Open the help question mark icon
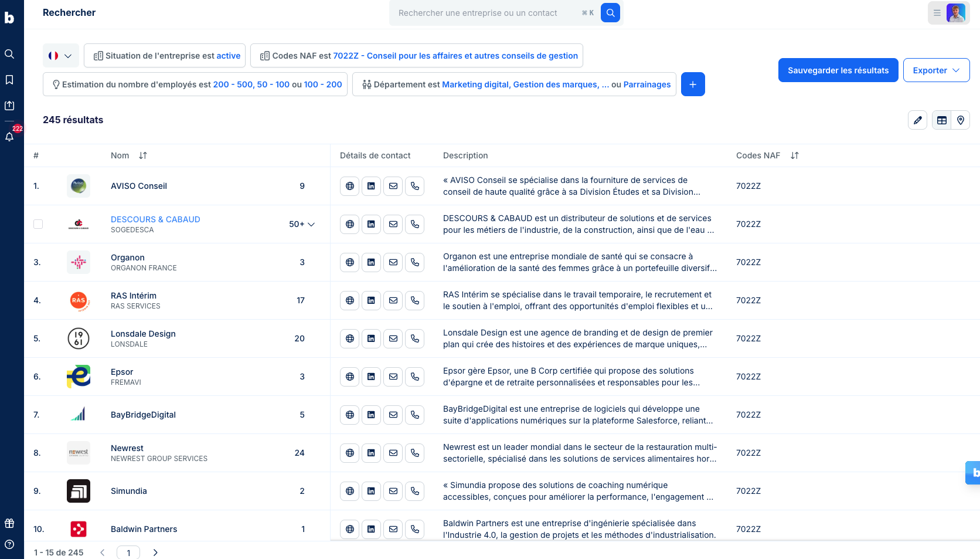 click(x=9, y=544)
